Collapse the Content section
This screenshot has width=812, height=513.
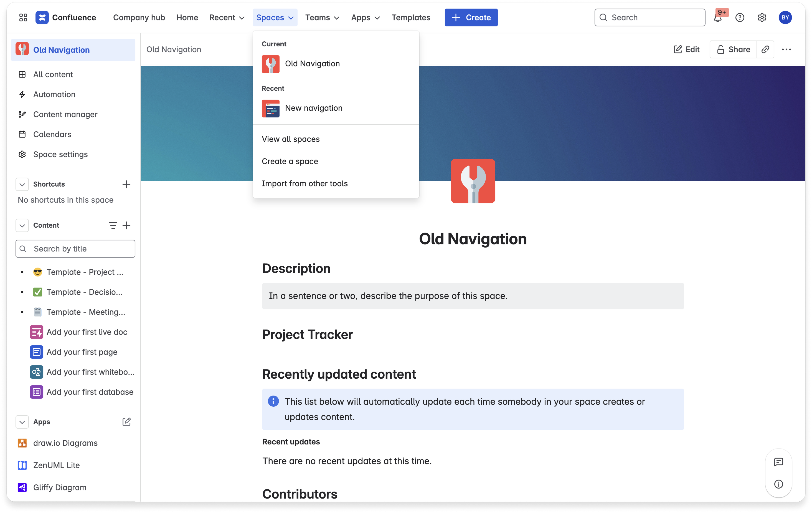[22, 225]
